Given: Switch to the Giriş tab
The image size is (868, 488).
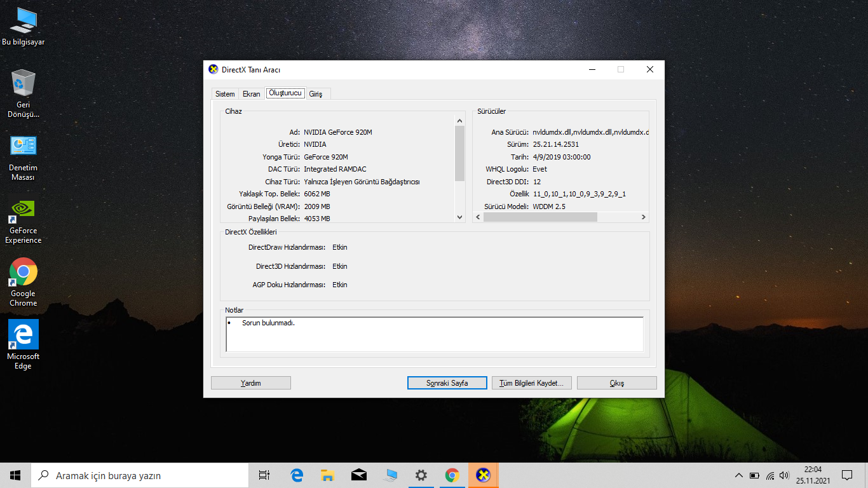Looking at the screenshot, I should [x=316, y=94].
